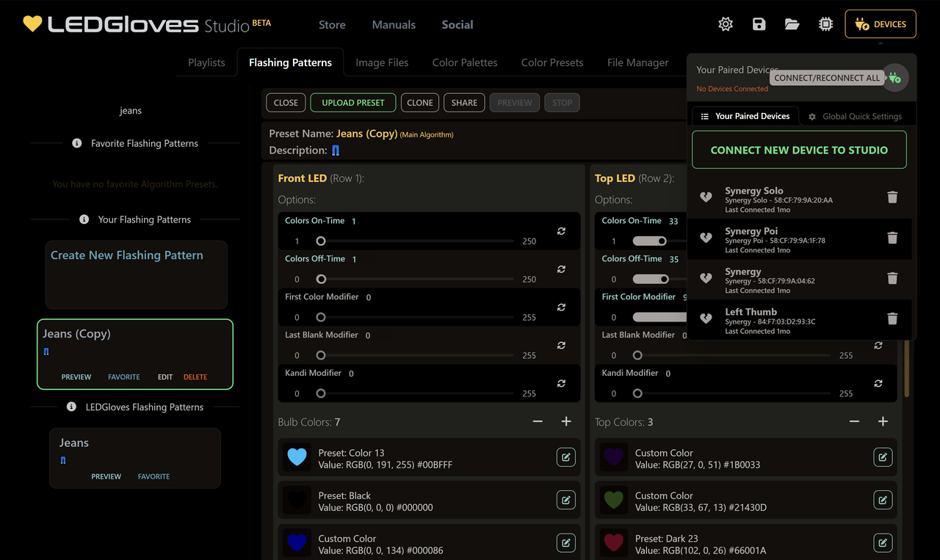940x560 pixels.
Task: Open the Color Presets tab
Action: click(552, 62)
